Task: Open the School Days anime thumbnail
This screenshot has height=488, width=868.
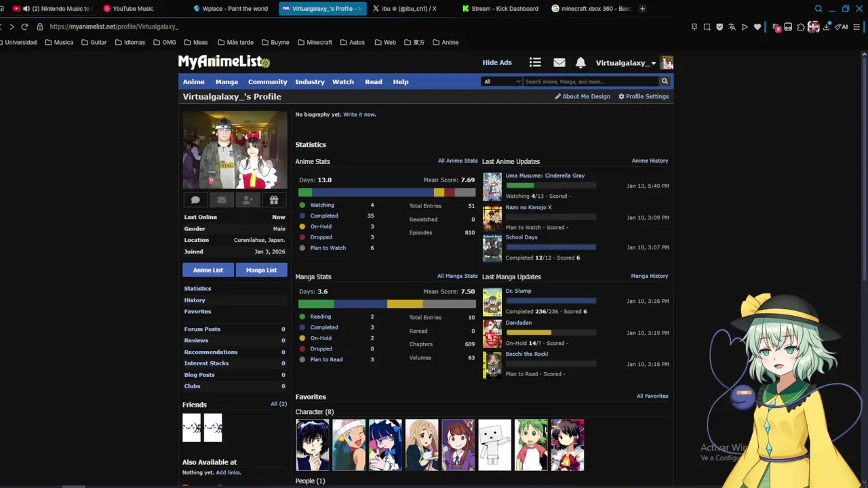Action: tap(492, 248)
